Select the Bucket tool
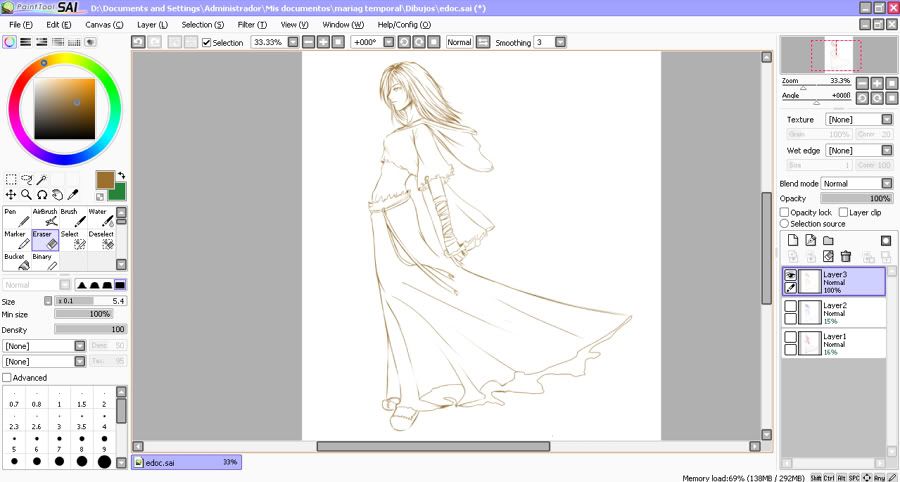Viewport: 900px width, 482px height. pos(17,262)
